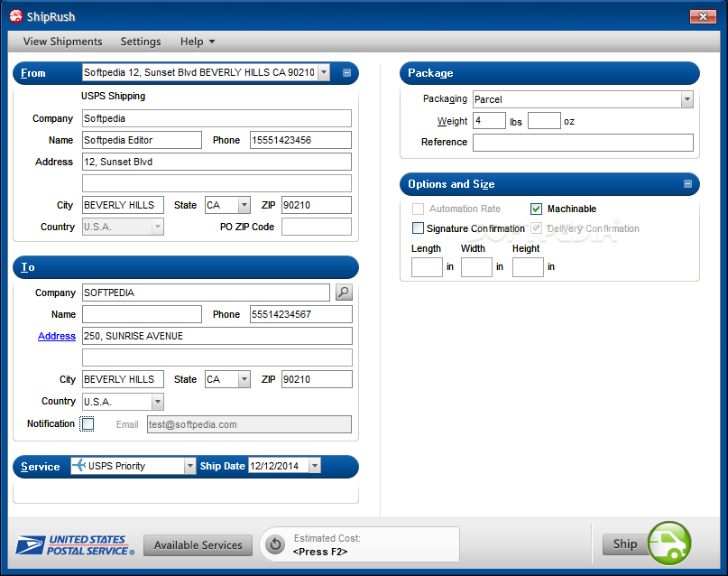Open the From State dropdown
Screen dimensions: 728x576
(244, 205)
